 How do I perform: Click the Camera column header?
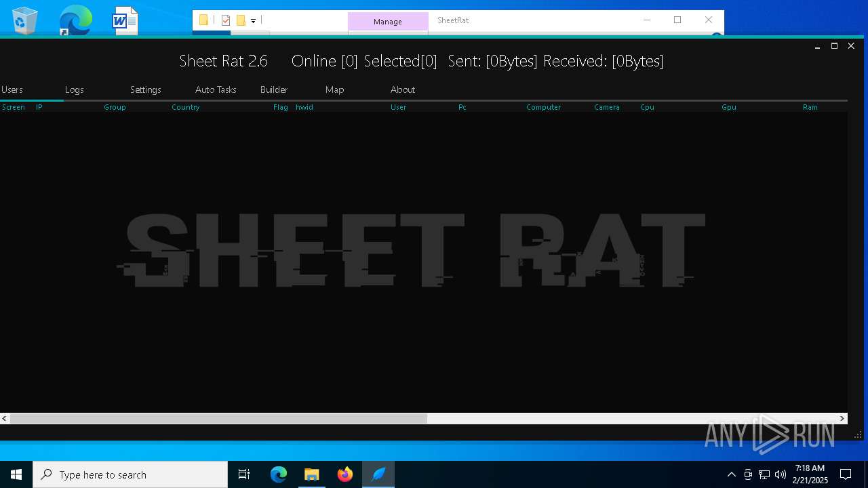coord(607,107)
